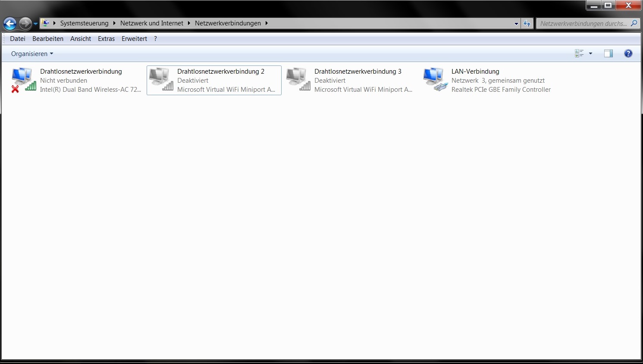Open the view options dropdown arrow
Screen dimensions: 643x364
coord(590,53)
